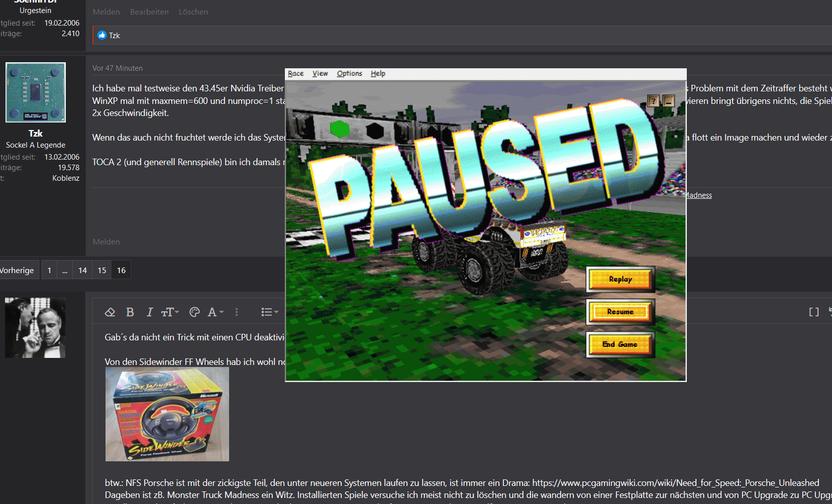Go to the Vorherige page

pos(17,270)
